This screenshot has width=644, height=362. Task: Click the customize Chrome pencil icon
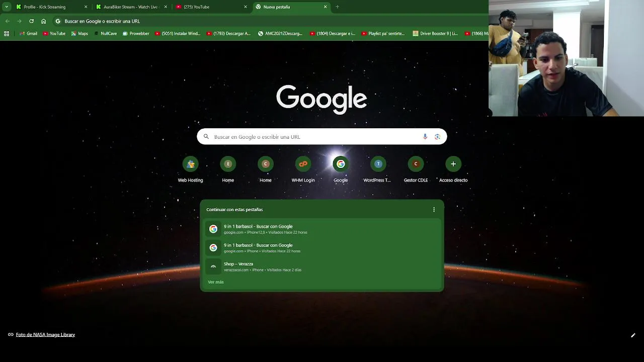(633, 335)
